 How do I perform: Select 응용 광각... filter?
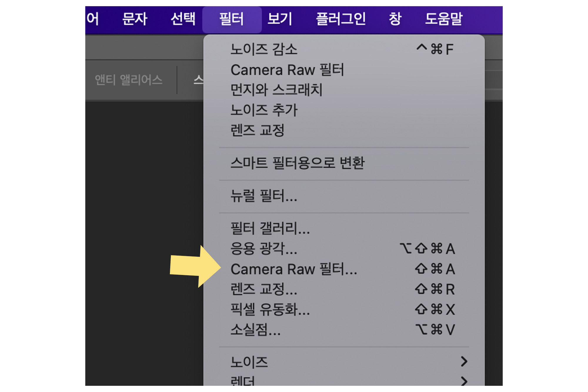coord(264,248)
